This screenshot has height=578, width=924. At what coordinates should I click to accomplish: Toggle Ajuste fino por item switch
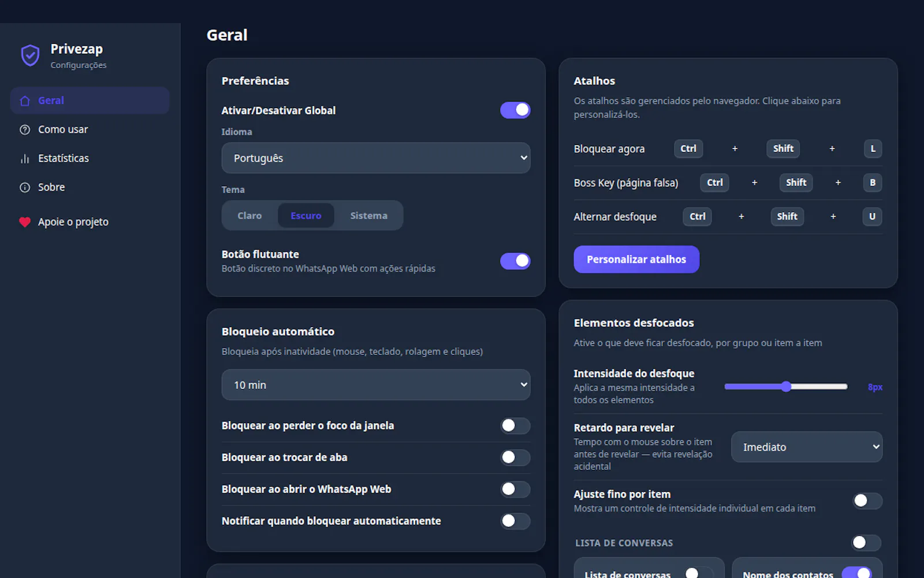[867, 501]
